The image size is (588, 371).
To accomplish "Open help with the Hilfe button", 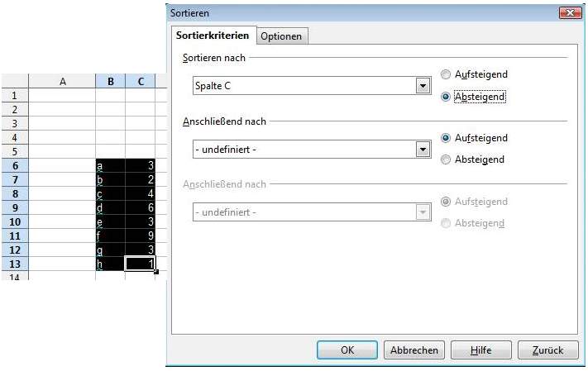I will 480,350.
